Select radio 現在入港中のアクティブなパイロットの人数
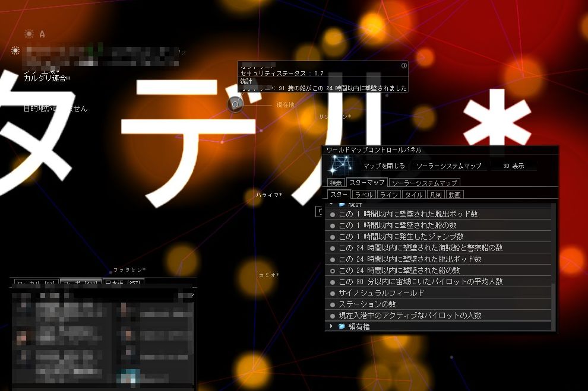 [x=332, y=316]
